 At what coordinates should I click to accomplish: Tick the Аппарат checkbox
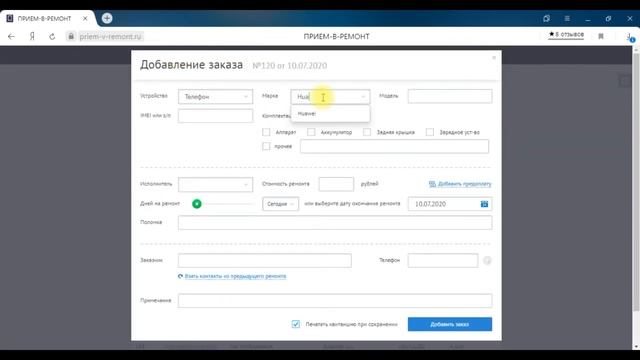pos(266,132)
